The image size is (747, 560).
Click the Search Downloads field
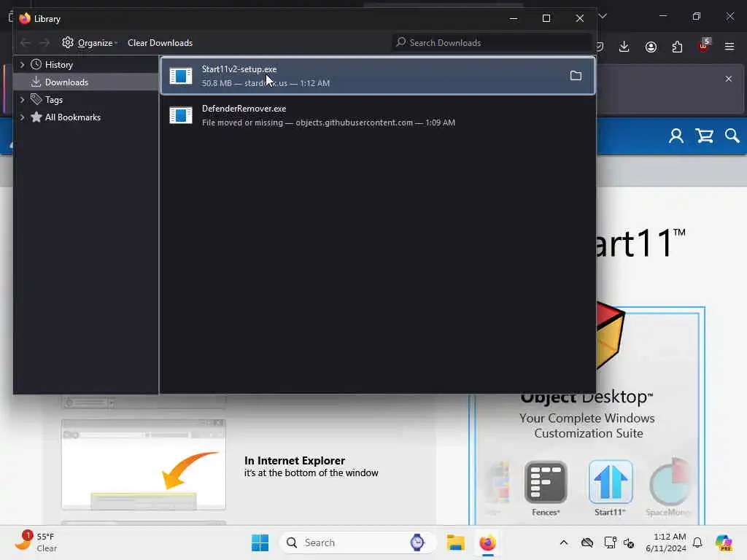(x=492, y=43)
